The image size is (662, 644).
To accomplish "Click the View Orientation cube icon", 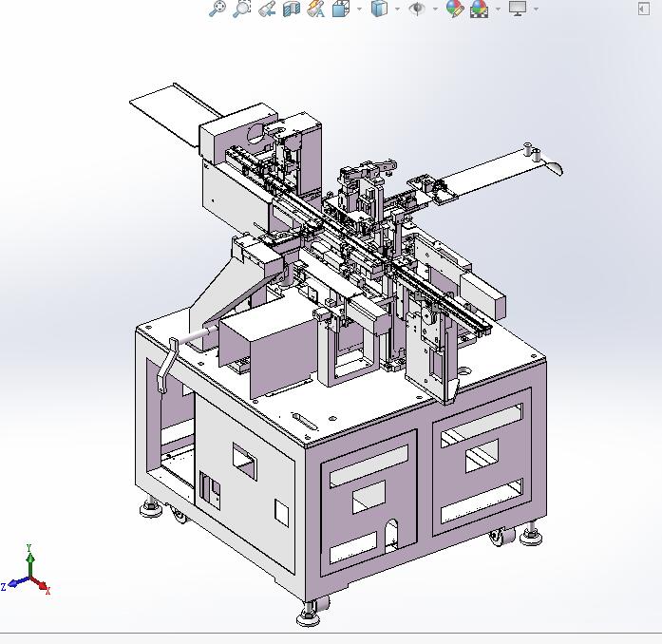I will click(x=341, y=9).
